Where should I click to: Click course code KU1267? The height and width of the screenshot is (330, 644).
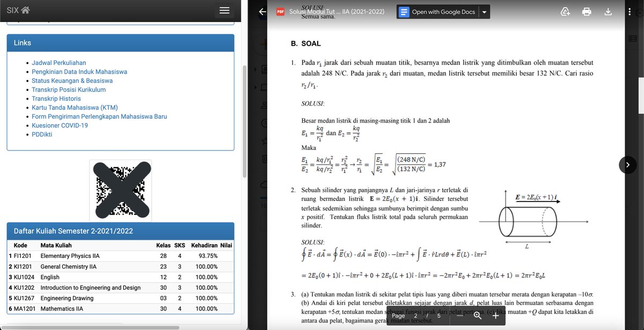[x=23, y=298]
